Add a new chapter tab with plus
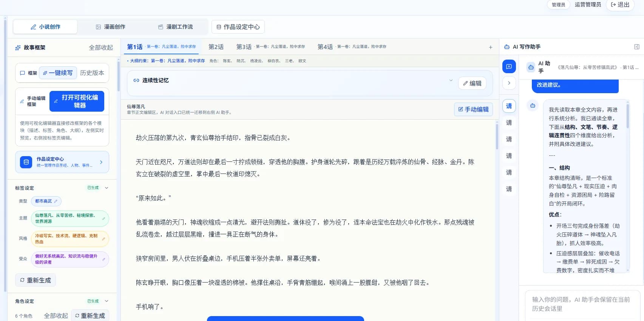The height and width of the screenshot is (321, 644). [x=490, y=47]
